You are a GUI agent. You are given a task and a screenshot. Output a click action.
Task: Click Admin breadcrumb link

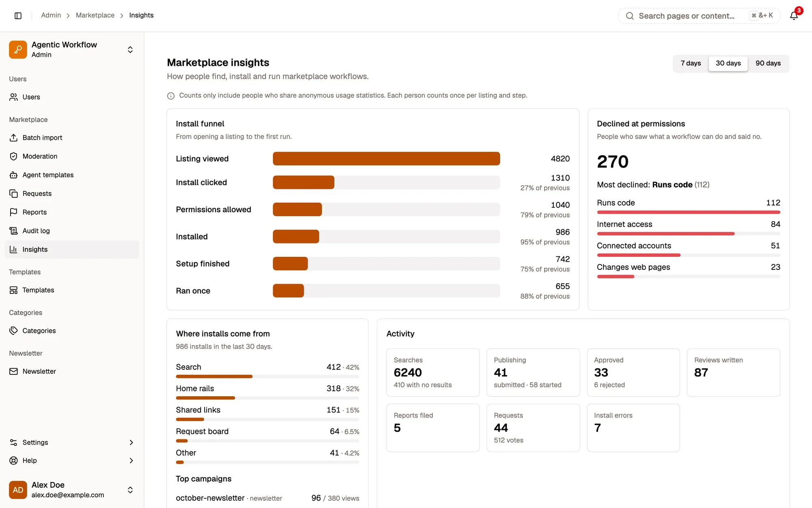pos(51,15)
